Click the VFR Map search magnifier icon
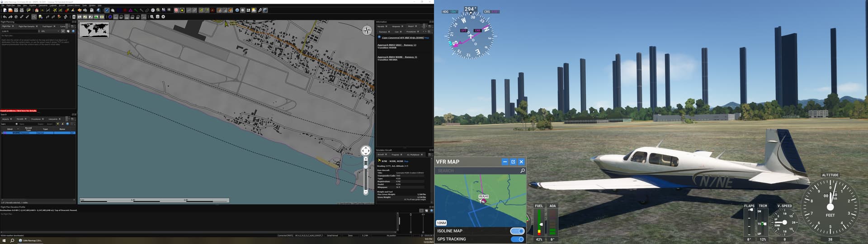868x244 pixels. coord(522,171)
